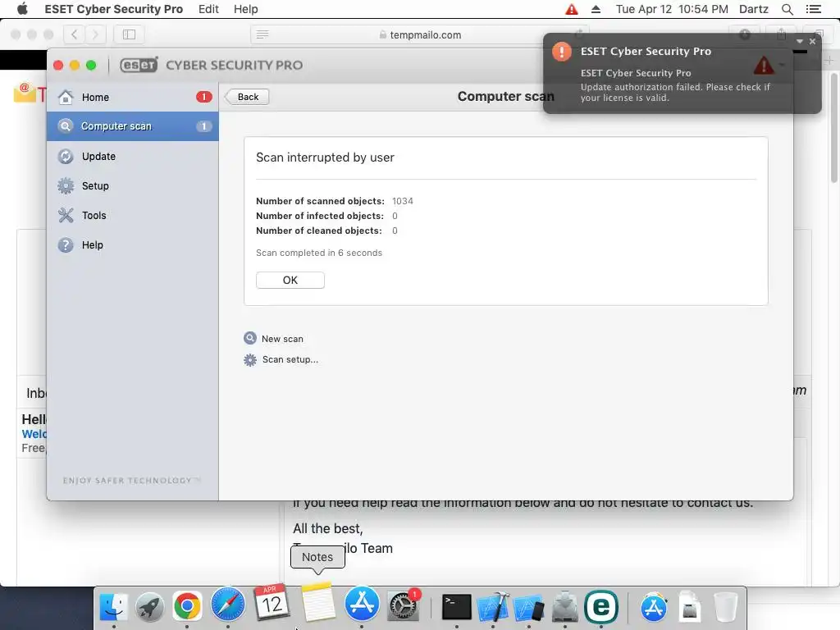
Task: Open the Tools section
Action: (x=132, y=216)
